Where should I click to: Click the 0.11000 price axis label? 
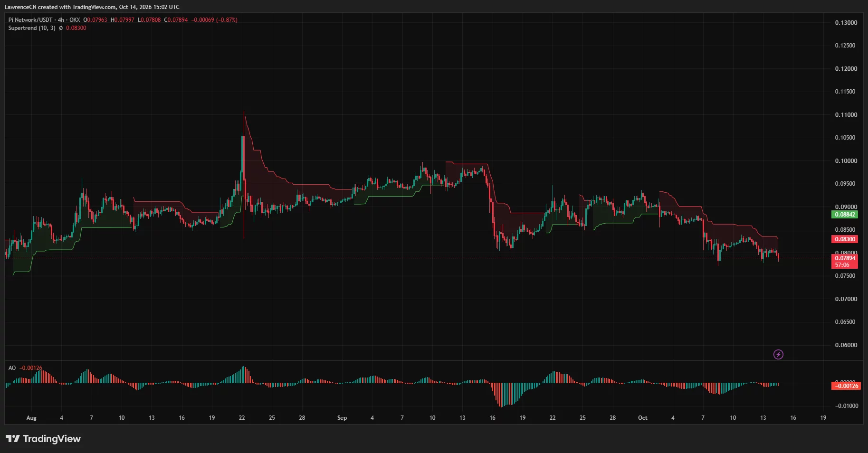(846, 115)
